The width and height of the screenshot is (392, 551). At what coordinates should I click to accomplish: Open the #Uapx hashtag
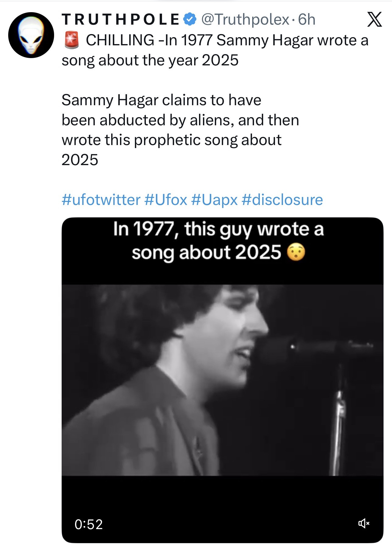(x=215, y=200)
